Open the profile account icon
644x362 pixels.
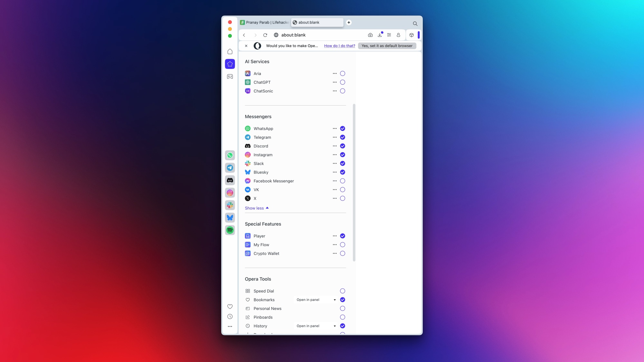click(398, 35)
